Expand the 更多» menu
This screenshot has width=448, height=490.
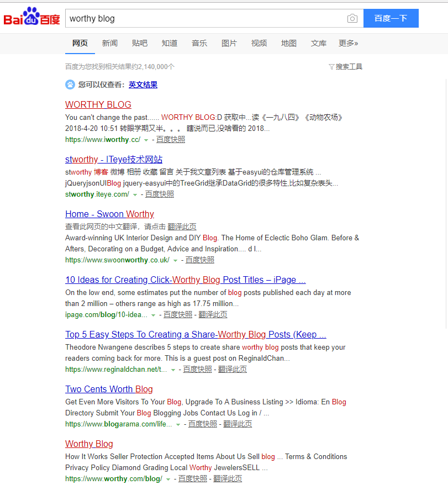pos(349,43)
